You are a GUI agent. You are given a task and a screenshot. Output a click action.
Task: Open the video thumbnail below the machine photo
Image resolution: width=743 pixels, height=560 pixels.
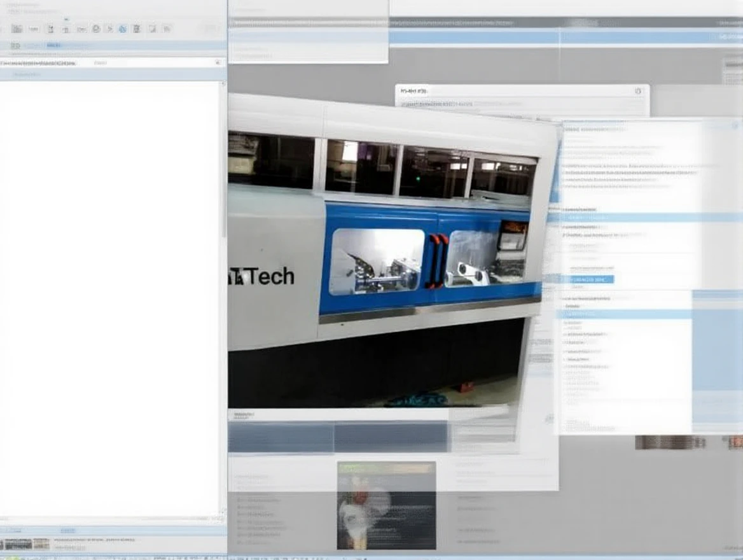click(386, 505)
